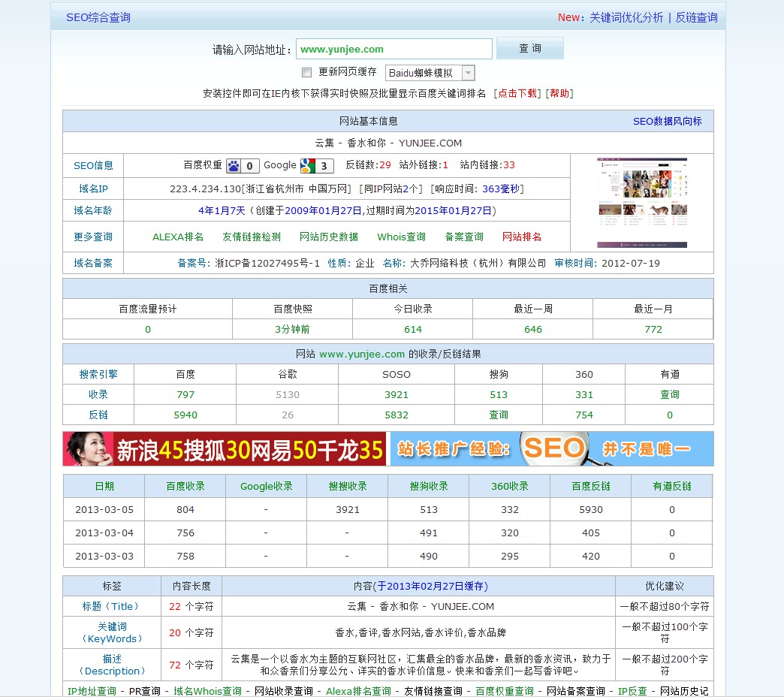Open SEO数据风向标 link
Viewport: 784px width, 697px height.
pyautogui.click(x=668, y=122)
